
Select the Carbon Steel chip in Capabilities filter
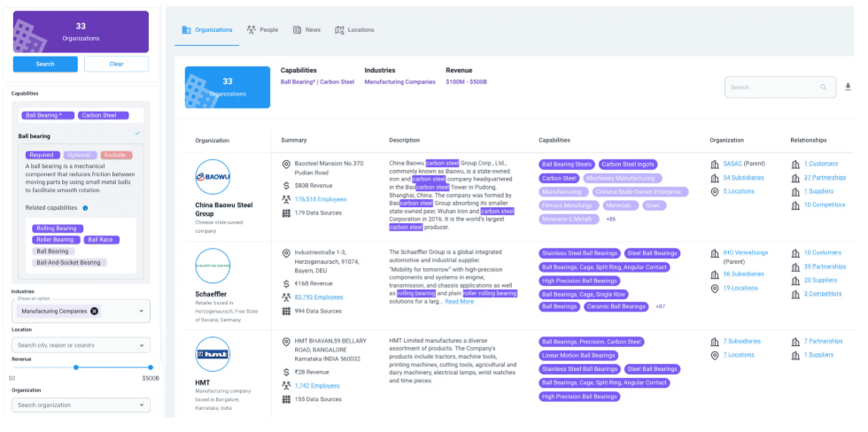[103, 116]
